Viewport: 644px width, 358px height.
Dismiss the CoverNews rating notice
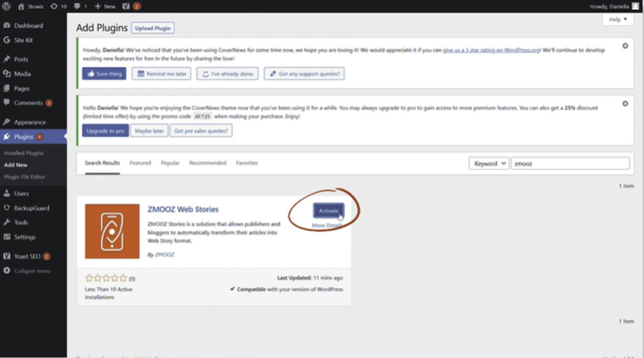click(625, 46)
